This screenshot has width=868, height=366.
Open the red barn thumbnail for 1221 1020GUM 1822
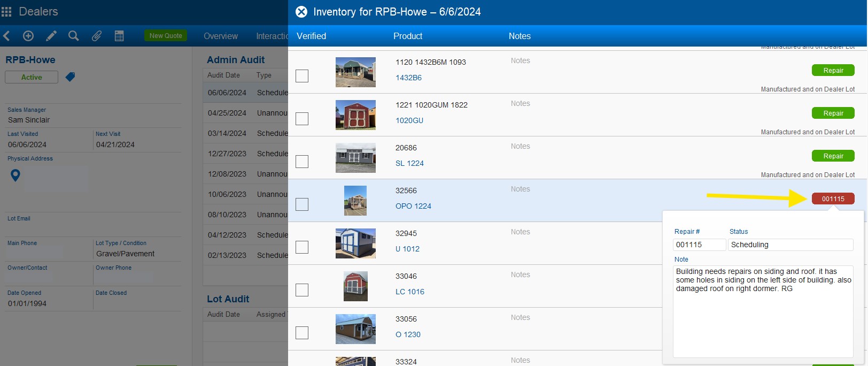coord(355,115)
